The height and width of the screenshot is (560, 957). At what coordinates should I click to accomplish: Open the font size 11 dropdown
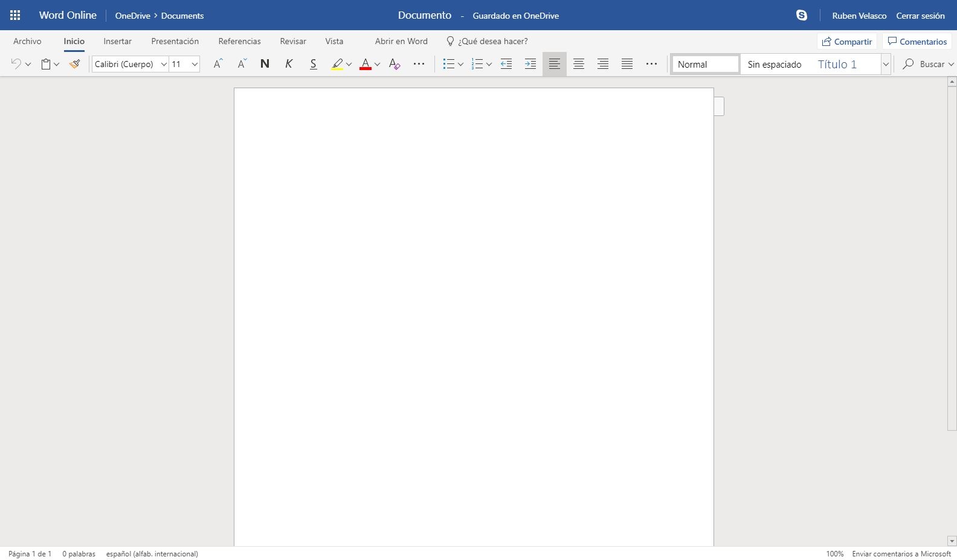pos(195,64)
